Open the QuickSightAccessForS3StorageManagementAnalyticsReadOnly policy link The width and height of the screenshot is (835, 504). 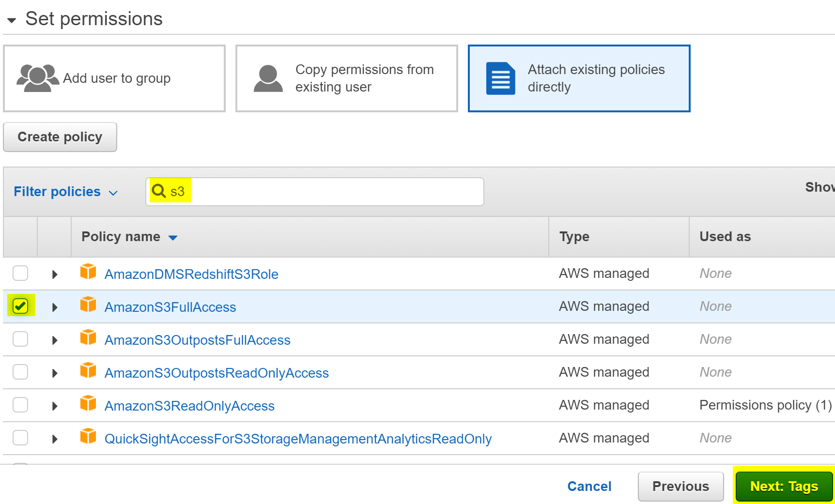coord(298,439)
